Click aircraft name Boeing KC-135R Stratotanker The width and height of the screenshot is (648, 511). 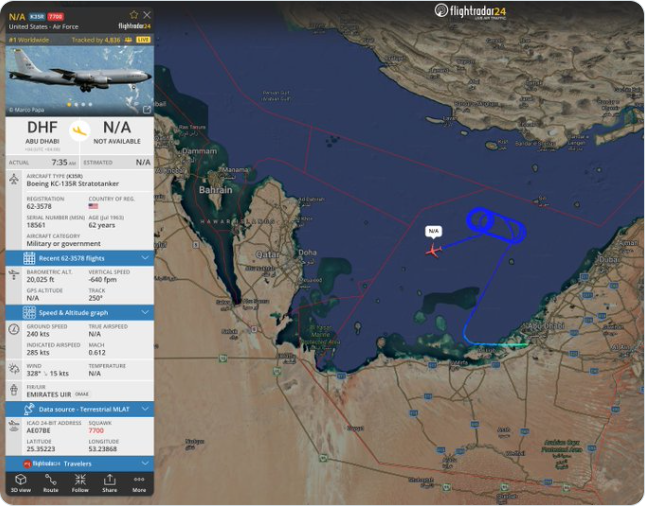tap(73, 184)
